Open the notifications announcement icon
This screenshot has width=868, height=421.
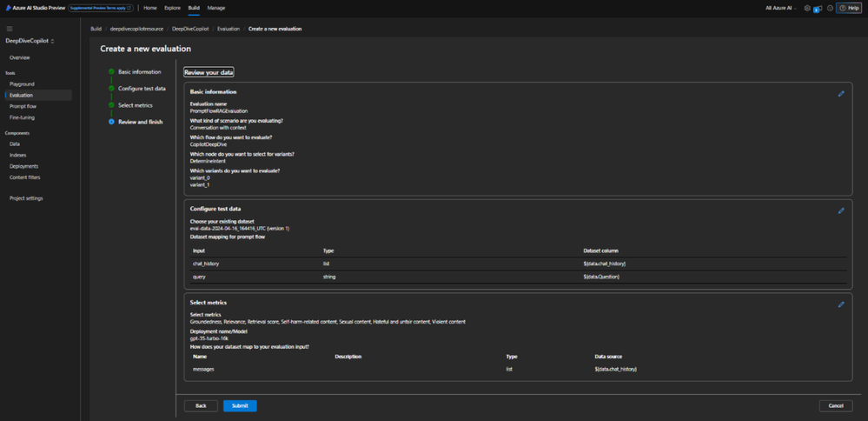[x=818, y=8]
